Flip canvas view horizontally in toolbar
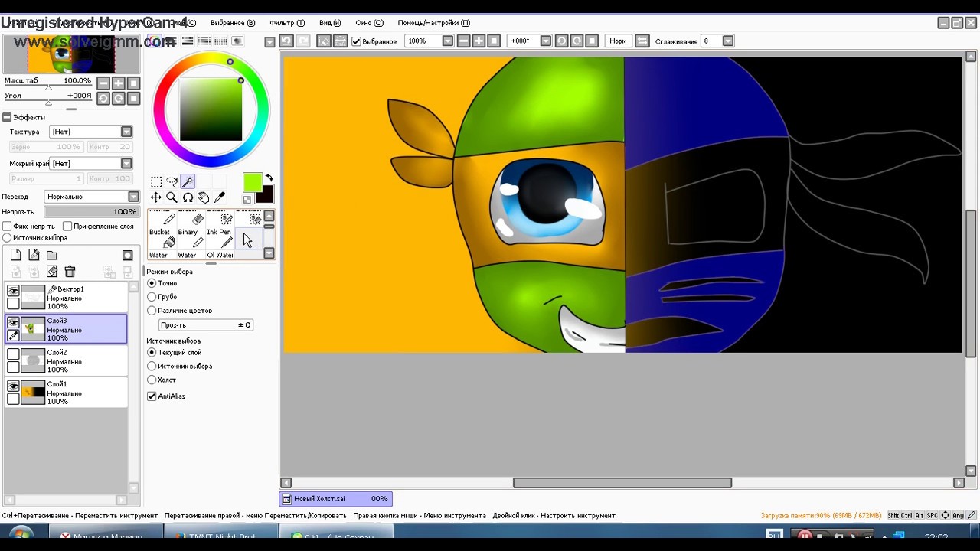The image size is (980, 551). [642, 41]
